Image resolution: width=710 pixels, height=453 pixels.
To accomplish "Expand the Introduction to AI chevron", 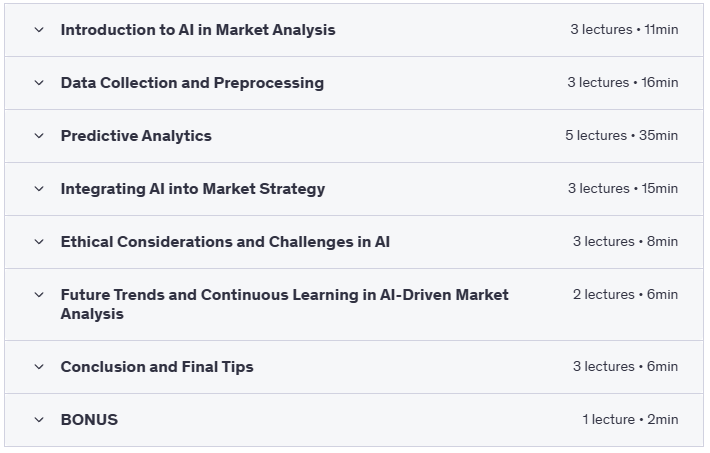I will [39, 30].
